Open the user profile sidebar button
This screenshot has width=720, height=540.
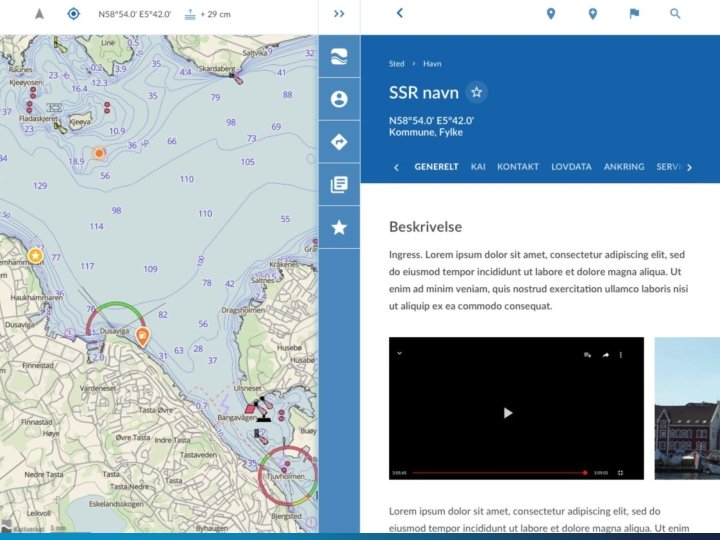tap(339, 99)
